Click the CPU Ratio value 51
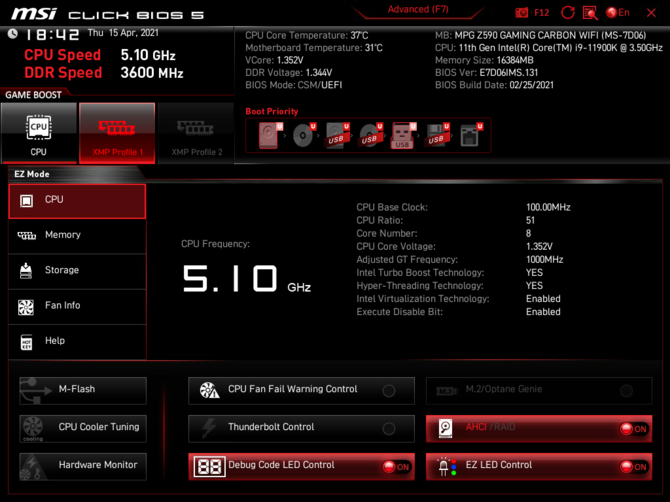Viewport: 670px width, 502px height. pos(530,220)
